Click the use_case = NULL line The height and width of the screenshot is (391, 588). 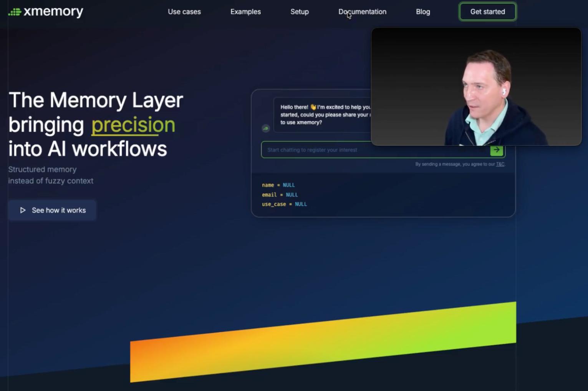285,204
